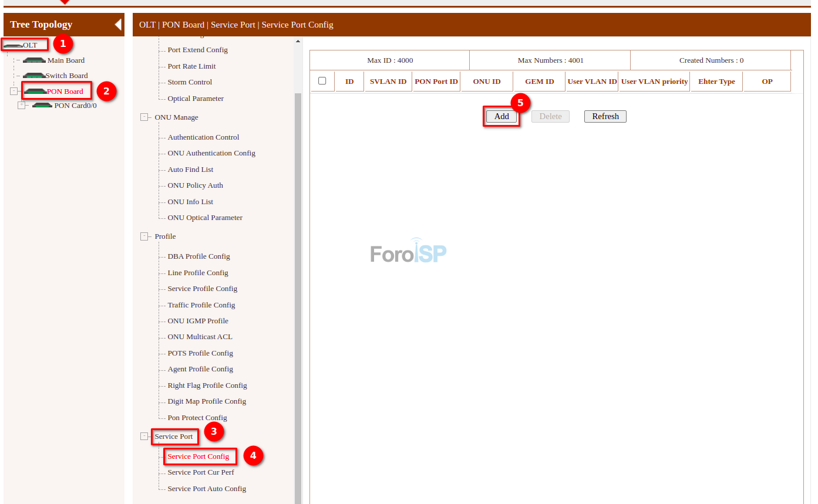Collapse the ONU Manage section
818x504 pixels.
(x=144, y=117)
